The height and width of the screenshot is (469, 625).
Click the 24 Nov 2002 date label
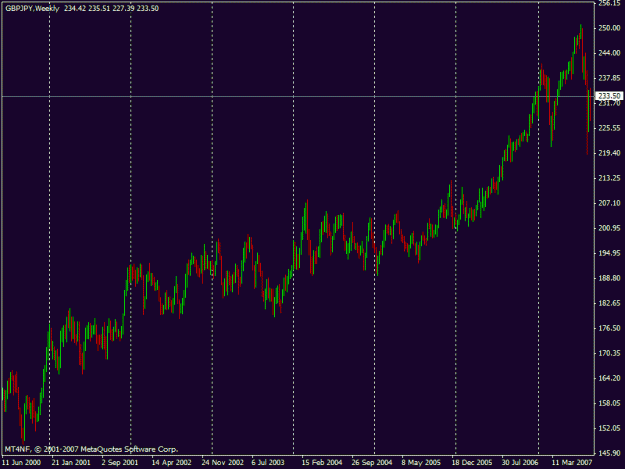tap(222, 463)
